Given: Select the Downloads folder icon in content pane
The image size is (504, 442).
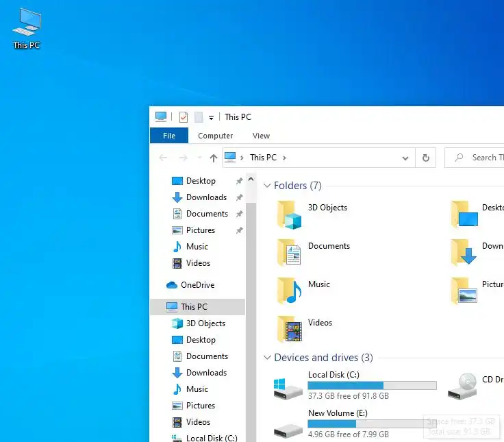Looking at the screenshot, I should (464, 253).
